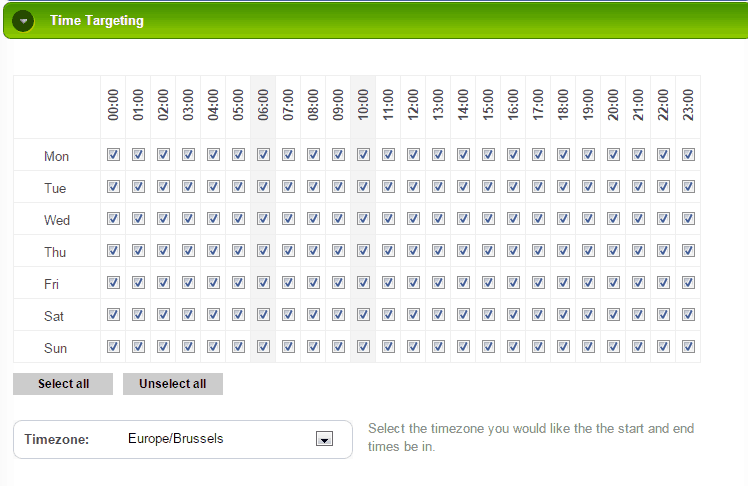Click the Unselect all button
The image size is (748, 486).
pos(173,384)
